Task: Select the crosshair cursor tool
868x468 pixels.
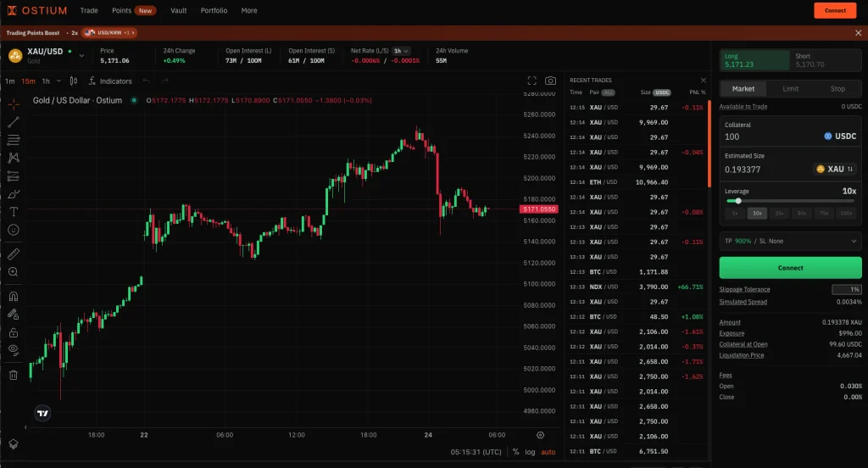Action: click(14, 103)
